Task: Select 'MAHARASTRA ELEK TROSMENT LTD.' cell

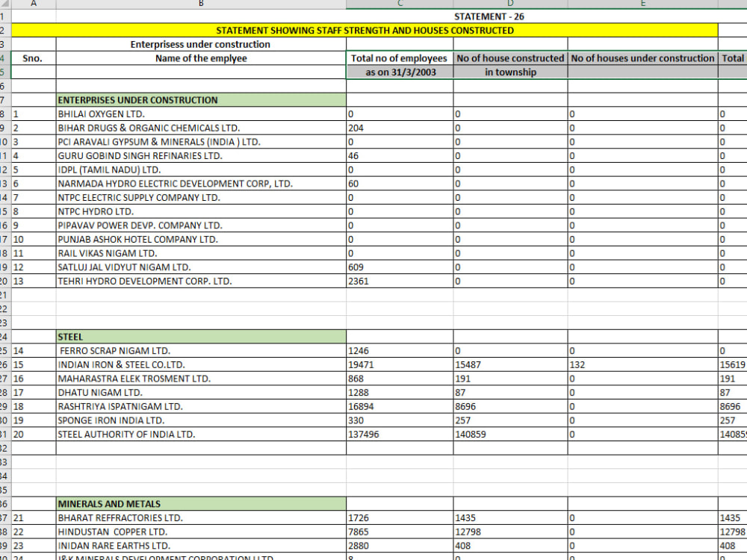Action: coord(201,379)
